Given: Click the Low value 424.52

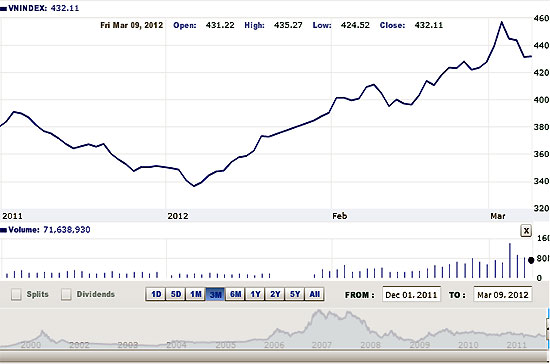Looking at the screenshot, I should [x=355, y=25].
